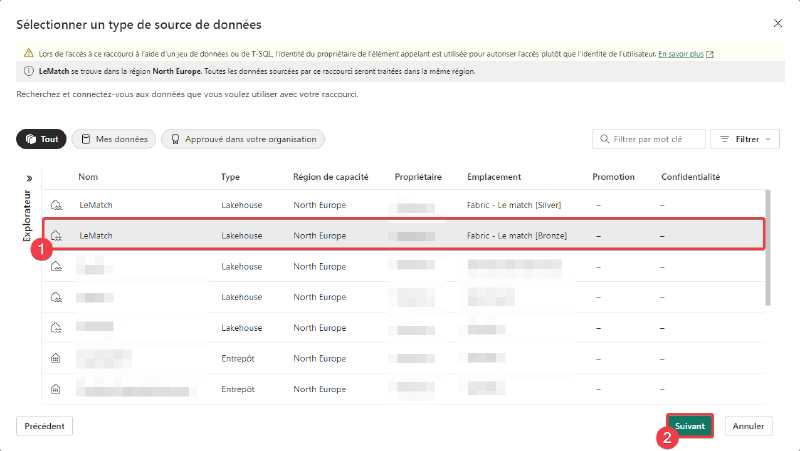Cancel with the Annuler button

(748, 426)
